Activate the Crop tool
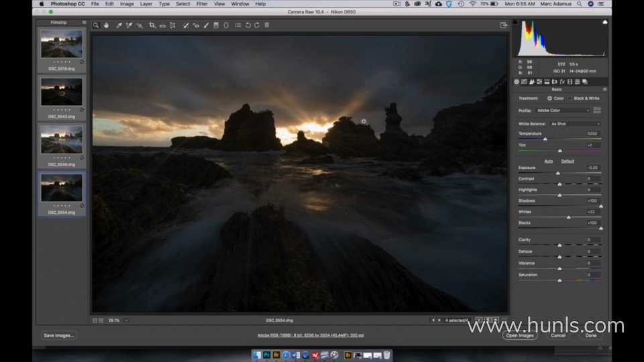The width and height of the screenshot is (644, 362). tap(152, 25)
